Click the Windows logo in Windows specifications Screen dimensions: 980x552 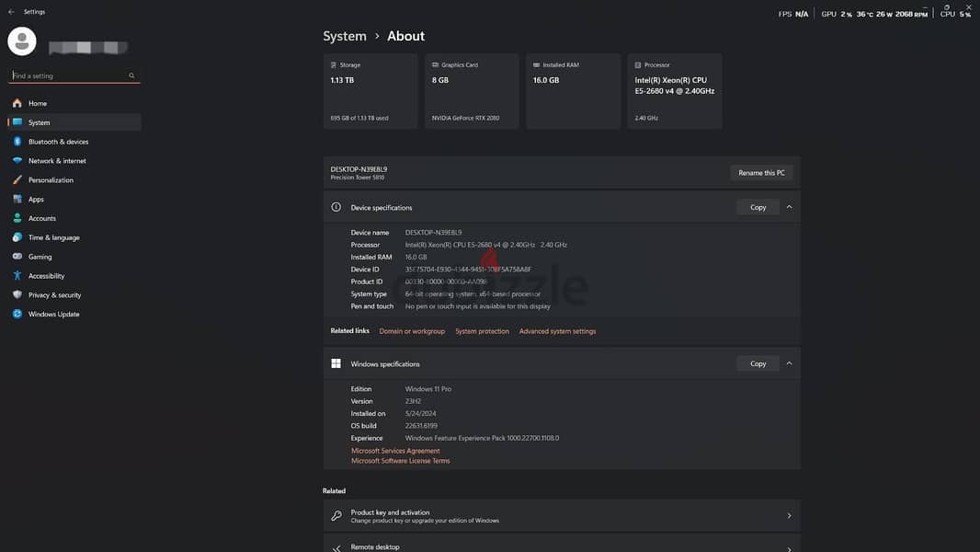[336, 363]
